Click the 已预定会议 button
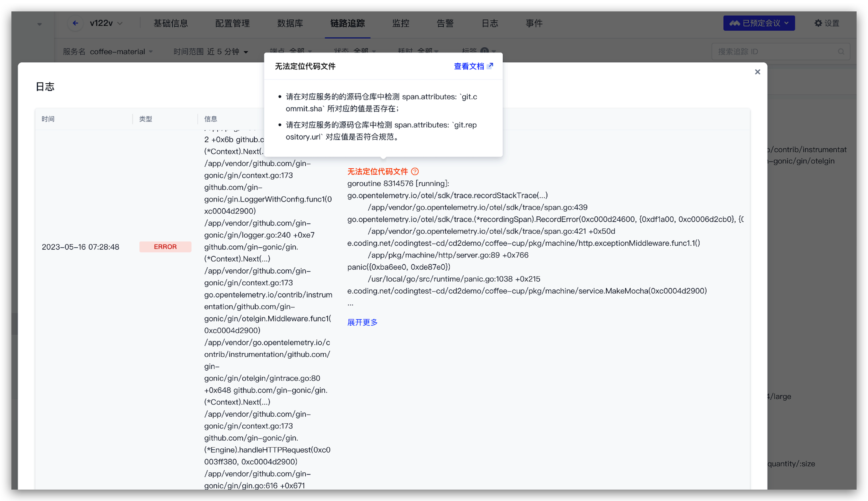 pos(759,23)
